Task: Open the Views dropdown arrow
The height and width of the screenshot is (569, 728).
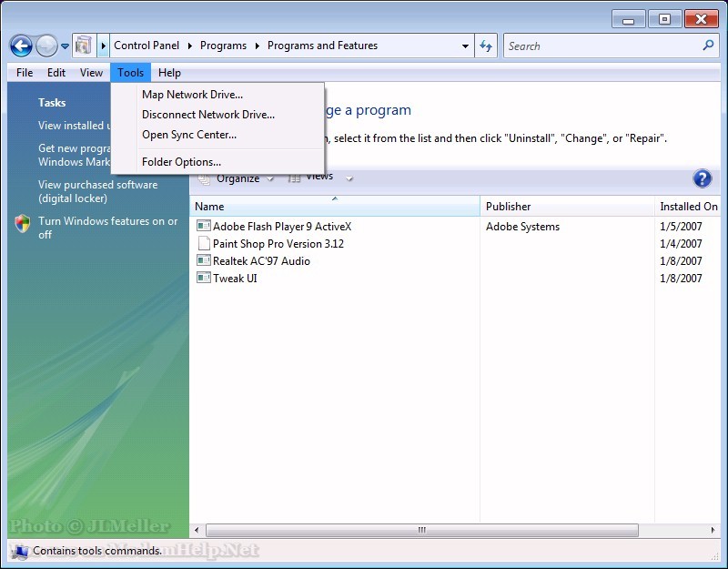Action: [x=349, y=178]
